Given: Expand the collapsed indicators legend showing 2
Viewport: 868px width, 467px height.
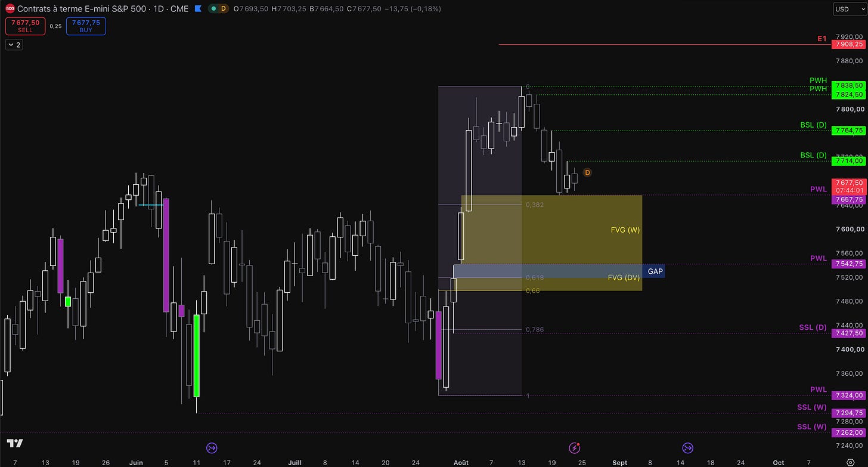Looking at the screenshot, I should (14, 45).
